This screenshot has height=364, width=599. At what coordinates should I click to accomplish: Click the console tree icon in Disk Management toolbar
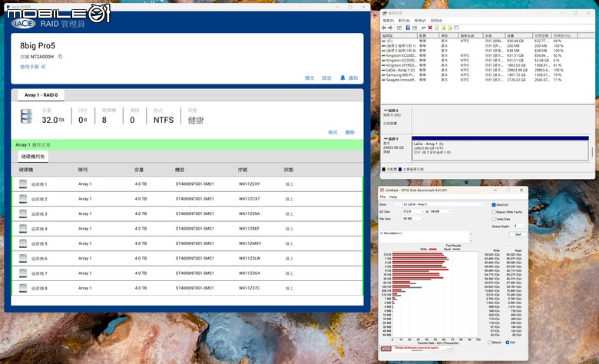click(x=399, y=28)
